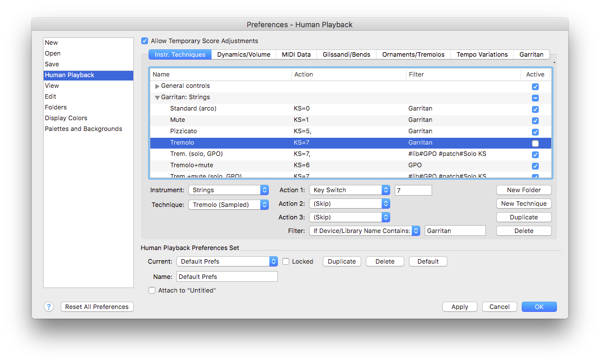Uncheck Active for Tremolo+mute row
The width and height of the screenshot is (600, 364).
point(535,166)
